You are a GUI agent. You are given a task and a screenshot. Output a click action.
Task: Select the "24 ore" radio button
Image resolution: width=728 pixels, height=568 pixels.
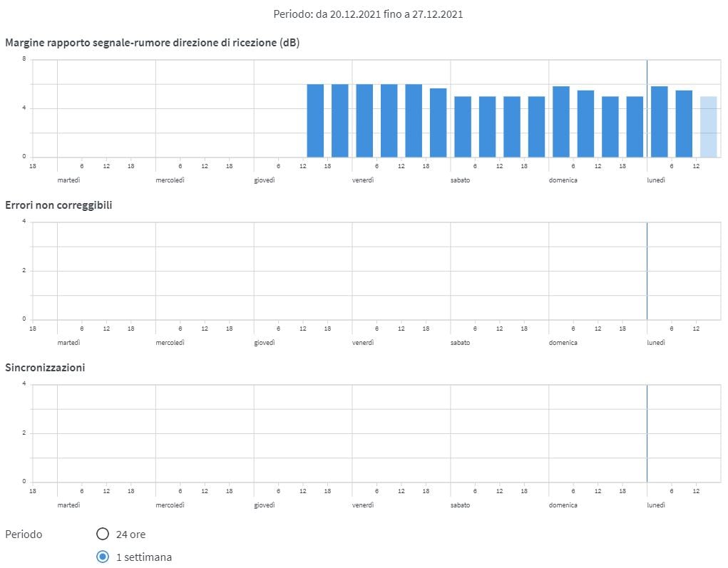(x=103, y=534)
